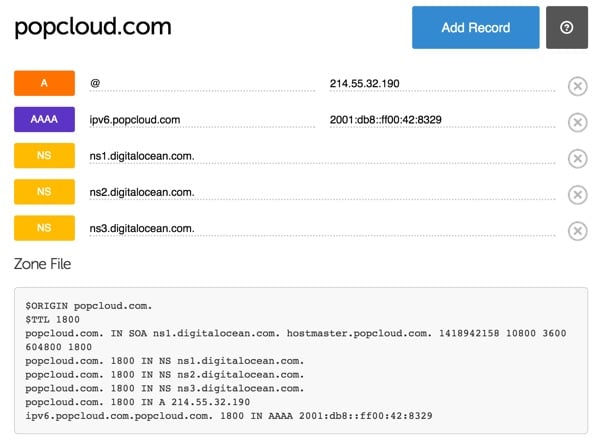Select the orange A record type badge
This screenshot has height=446, width=600.
[x=44, y=84]
